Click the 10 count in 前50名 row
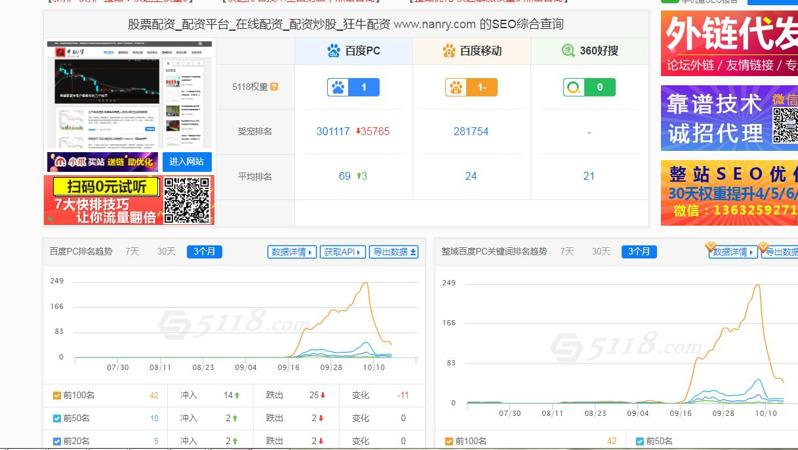This screenshot has height=450, width=798. click(154, 418)
